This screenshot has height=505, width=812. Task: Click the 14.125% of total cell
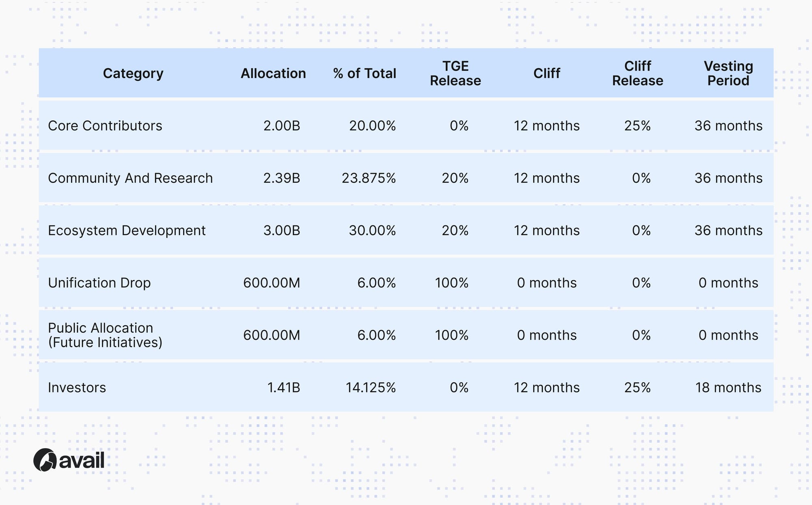tap(371, 388)
